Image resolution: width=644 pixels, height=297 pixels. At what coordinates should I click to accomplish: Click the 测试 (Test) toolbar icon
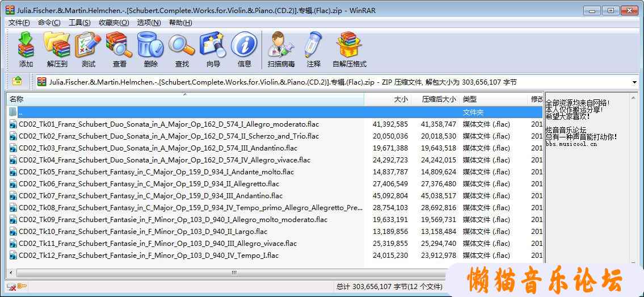tap(89, 44)
